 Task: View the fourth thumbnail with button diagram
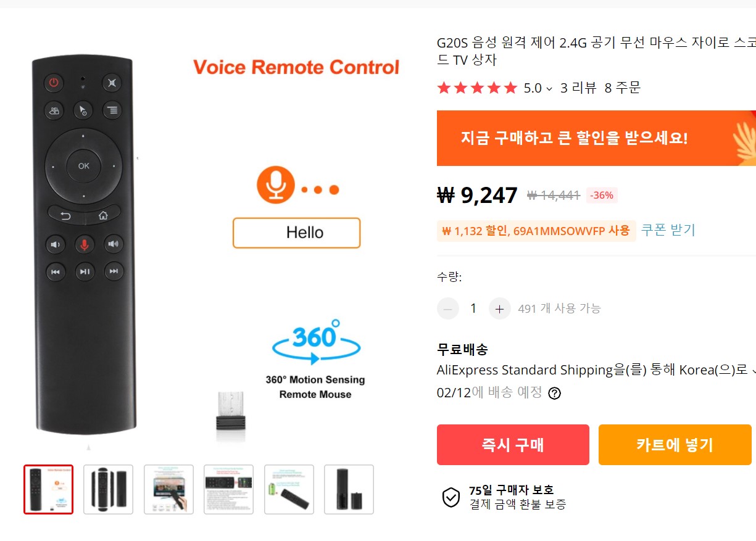(229, 489)
